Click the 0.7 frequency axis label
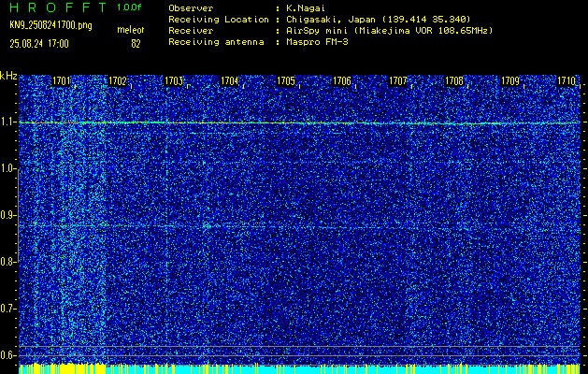588x374 pixels. coord(7,309)
